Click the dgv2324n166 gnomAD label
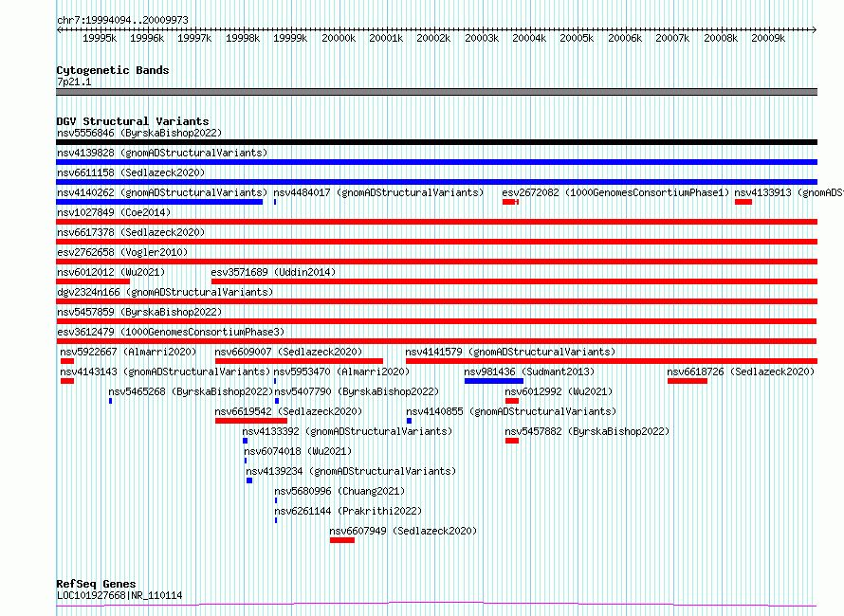The height and width of the screenshot is (616, 844). 165,292
